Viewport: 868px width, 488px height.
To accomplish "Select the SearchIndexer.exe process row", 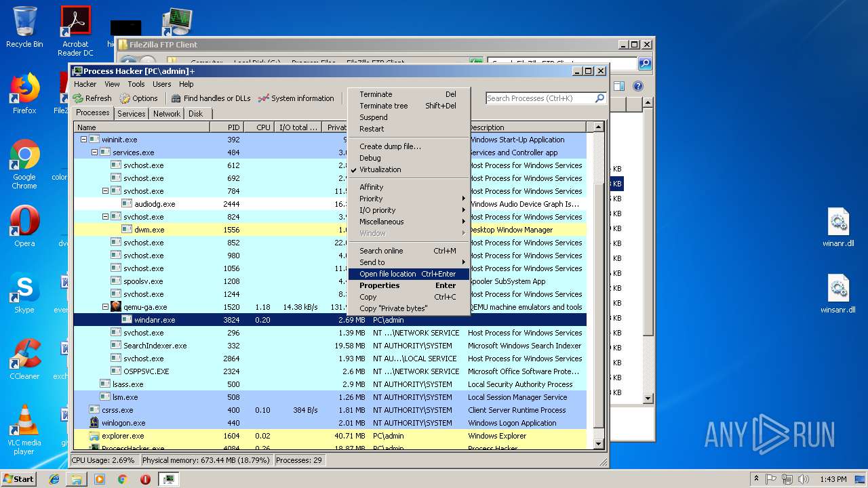I will tap(330, 346).
